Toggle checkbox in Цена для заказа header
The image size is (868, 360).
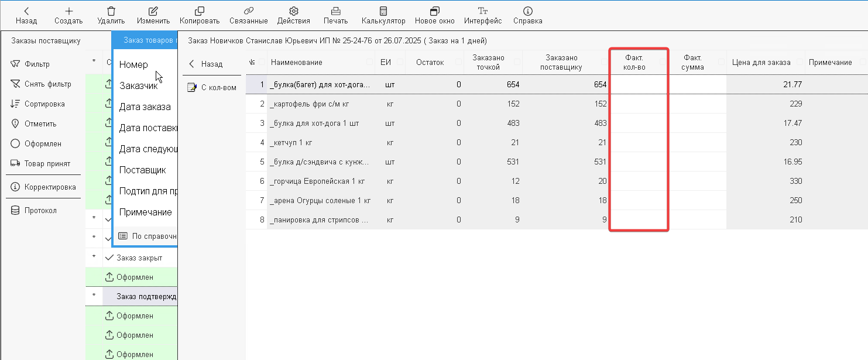[798, 62]
